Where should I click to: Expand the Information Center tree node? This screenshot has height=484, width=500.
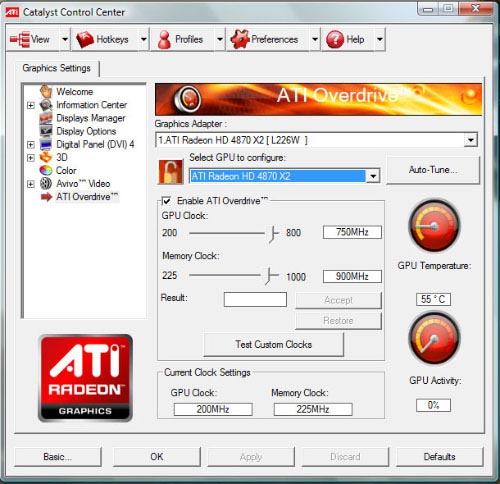pyautogui.click(x=31, y=105)
